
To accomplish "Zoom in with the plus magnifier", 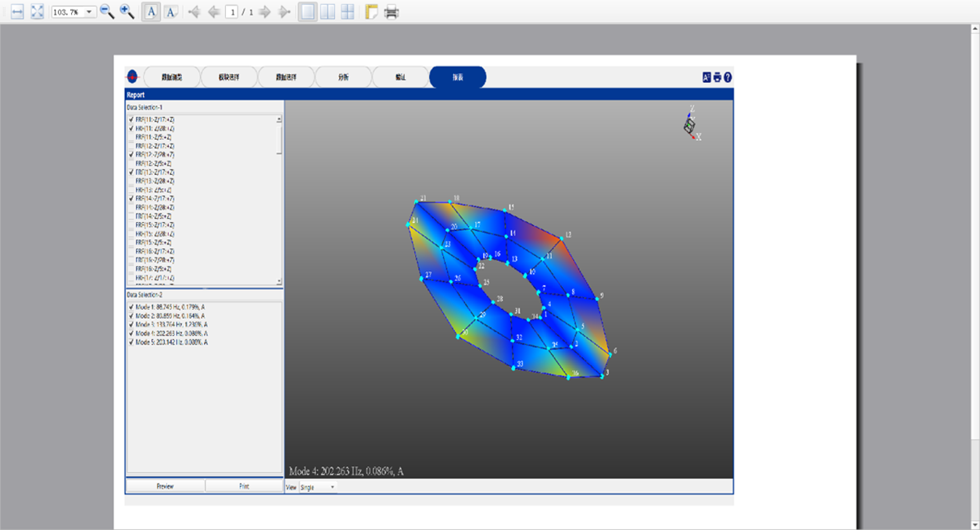I will click(x=127, y=12).
